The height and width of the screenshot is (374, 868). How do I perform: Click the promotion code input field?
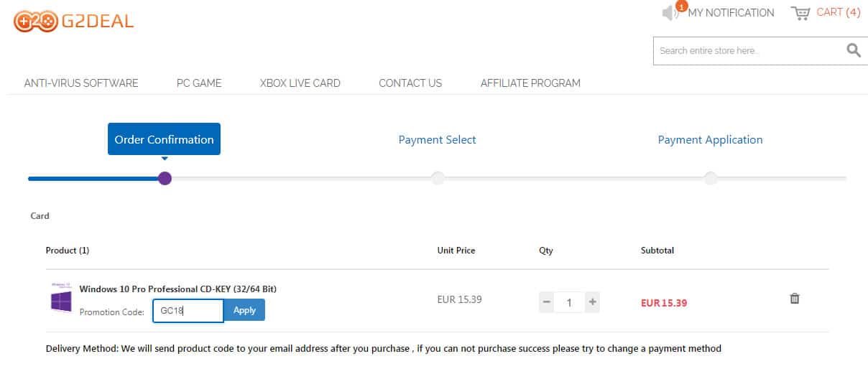[188, 311]
